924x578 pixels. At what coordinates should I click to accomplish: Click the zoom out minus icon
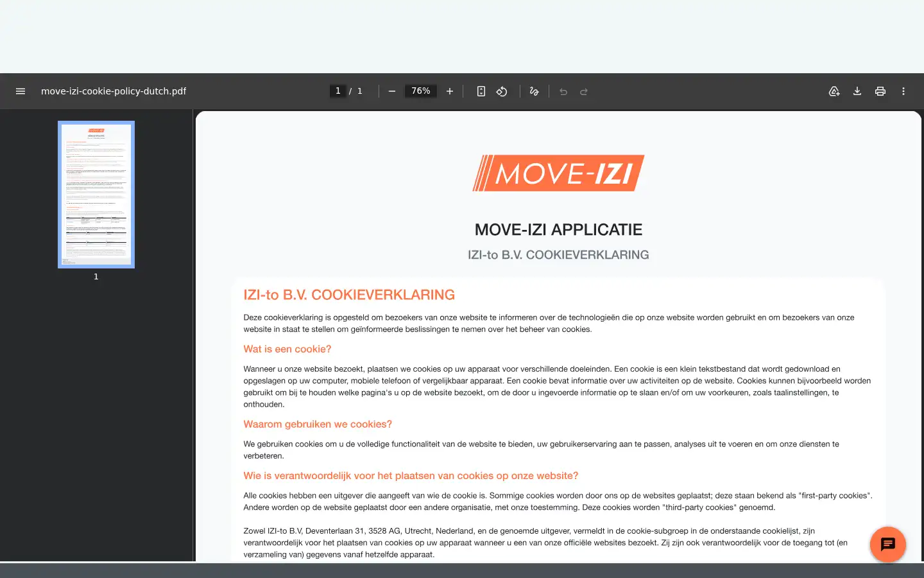pos(392,91)
